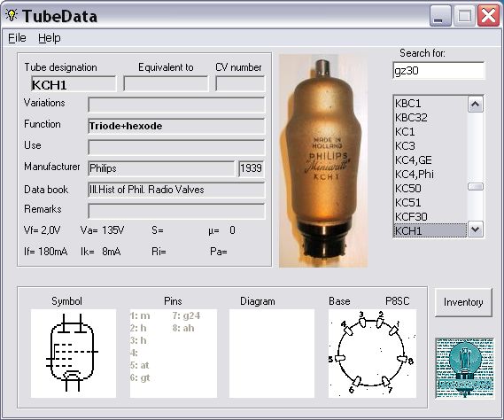Click the Inventory button

[463, 302]
